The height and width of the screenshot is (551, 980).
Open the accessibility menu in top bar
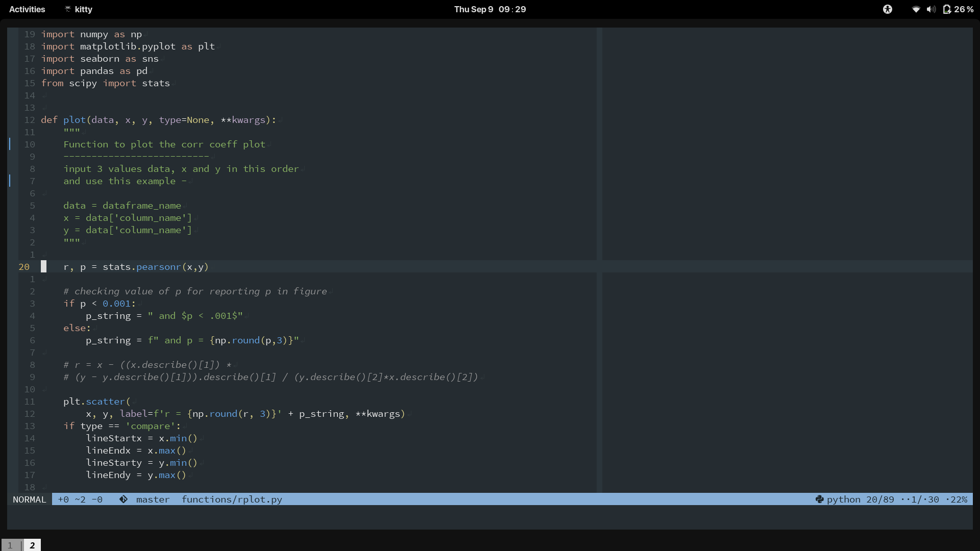[x=888, y=9]
